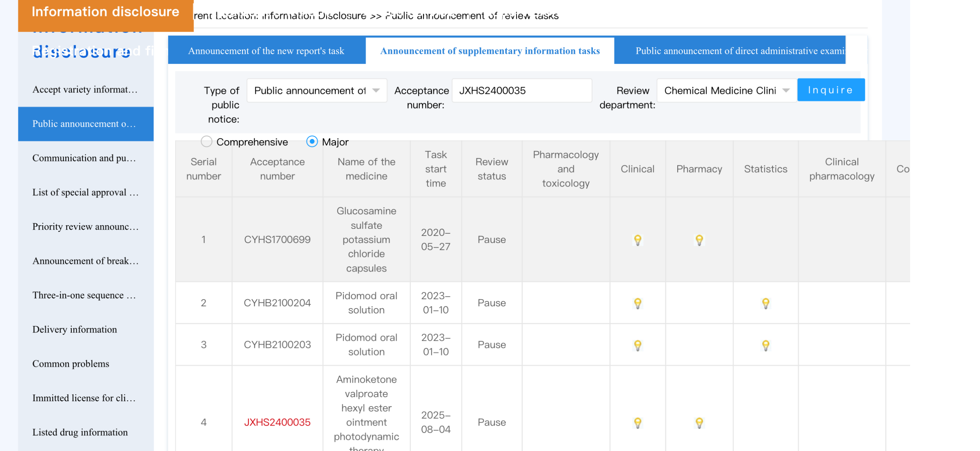
Task: Open Priority review announcement sidebar item
Action: pyautogui.click(x=85, y=227)
